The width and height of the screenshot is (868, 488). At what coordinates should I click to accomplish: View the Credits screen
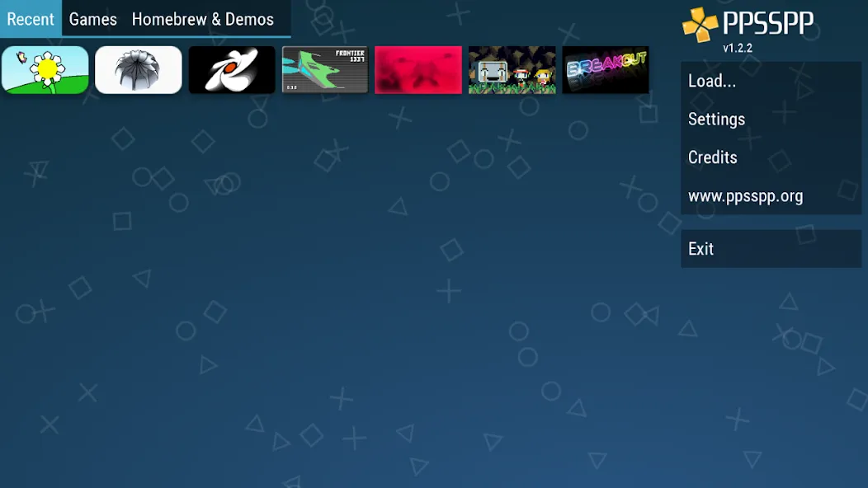(x=713, y=157)
